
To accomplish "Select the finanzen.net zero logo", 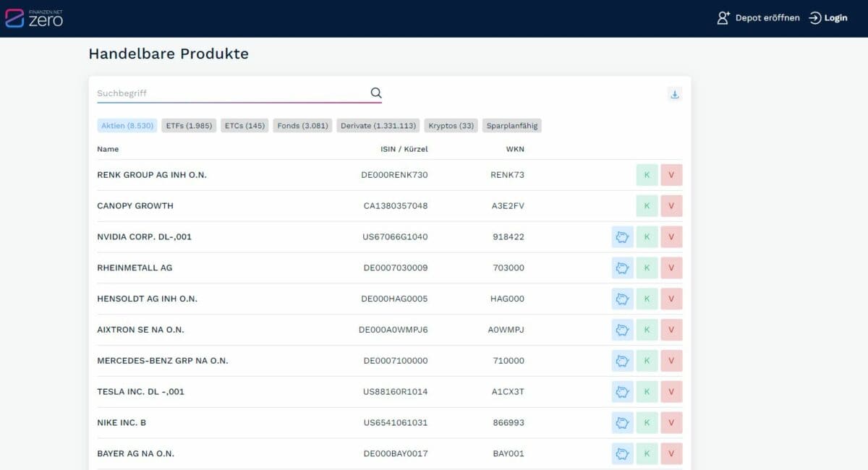I will point(35,17).
